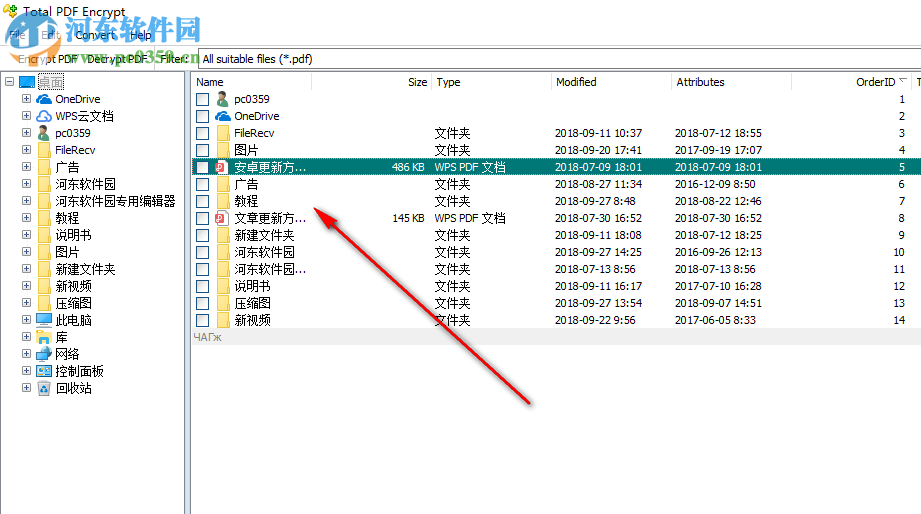Screen dimensions: 921x514
Task: Click the 控制面板 control panel icon
Action: pyautogui.click(x=44, y=371)
